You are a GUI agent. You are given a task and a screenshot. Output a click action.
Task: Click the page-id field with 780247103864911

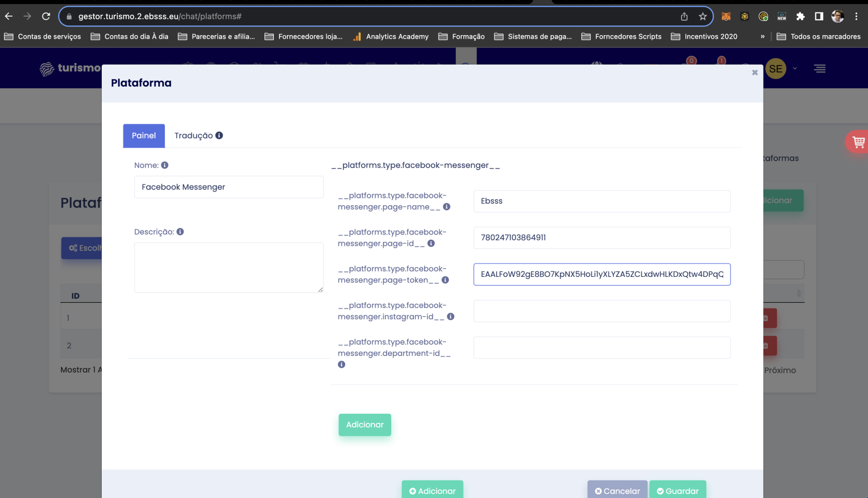[602, 238]
